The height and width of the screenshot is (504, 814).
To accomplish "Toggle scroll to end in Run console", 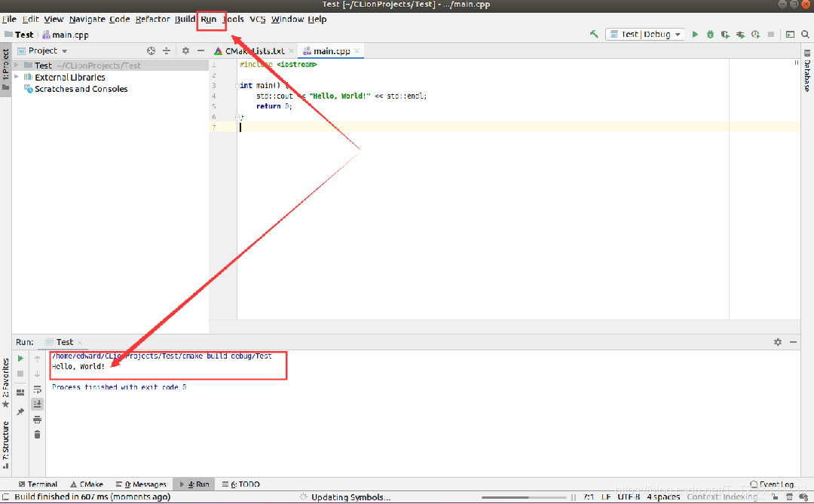I will pyautogui.click(x=38, y=404).
